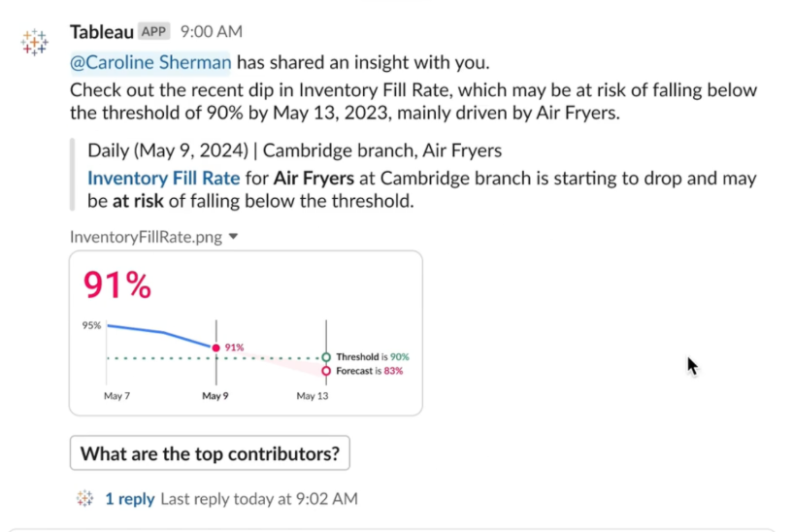This screenshot has width=793, height=532.
Task: Click the pink Forecast 83% marker circle
Action: pyautogui.click(x=326, y=371)
